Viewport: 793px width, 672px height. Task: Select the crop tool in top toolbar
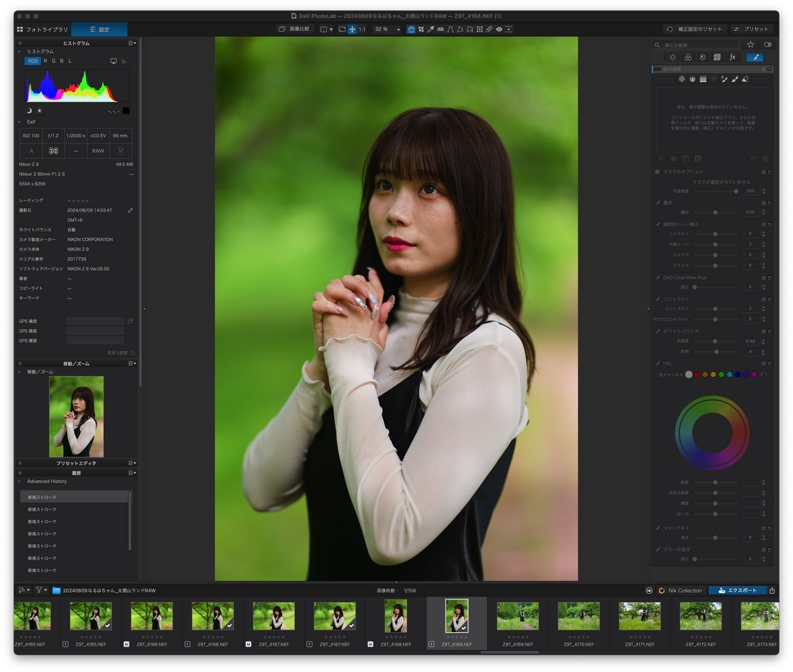pyautogui.click(x=421, y=29)
